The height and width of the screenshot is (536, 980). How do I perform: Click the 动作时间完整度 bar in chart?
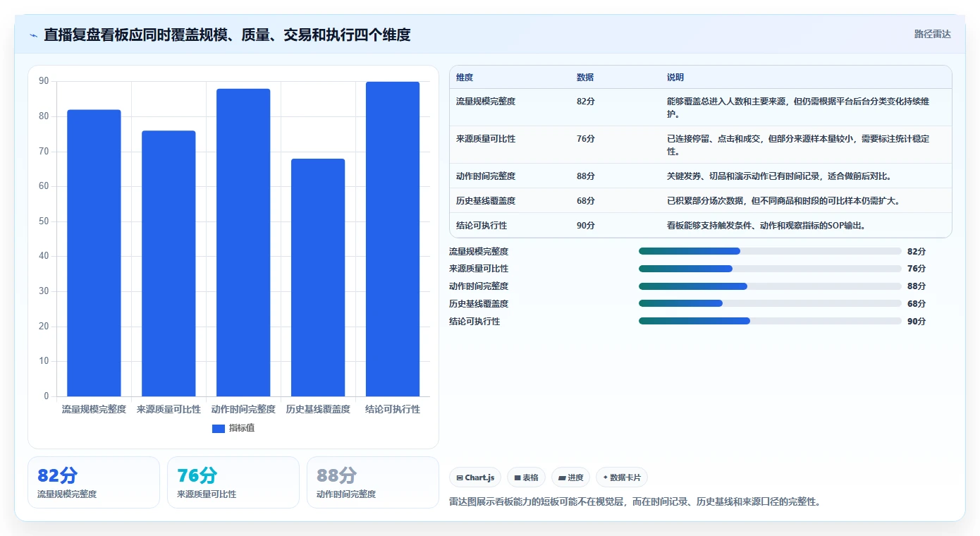[x=243, y=243]
